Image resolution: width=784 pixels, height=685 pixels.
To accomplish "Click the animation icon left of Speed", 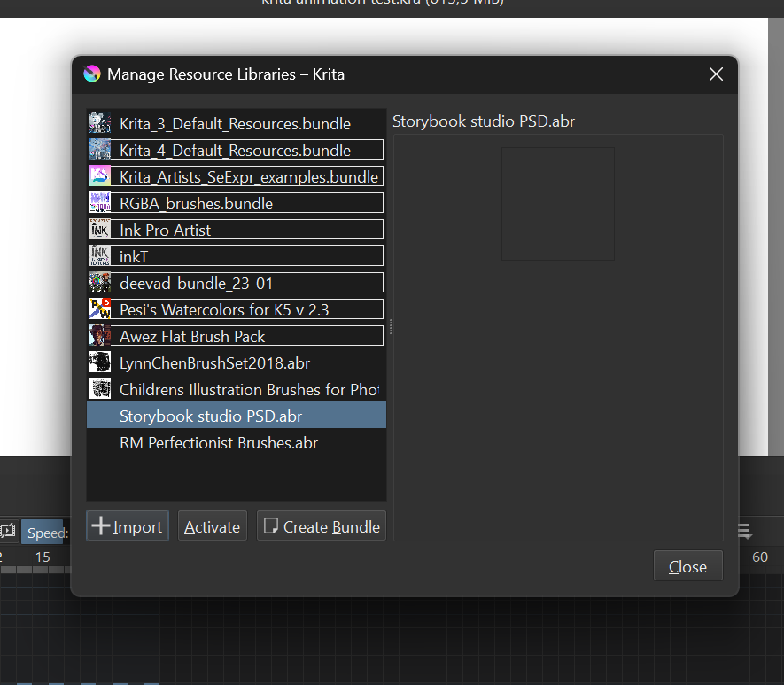I will (7, 531).
